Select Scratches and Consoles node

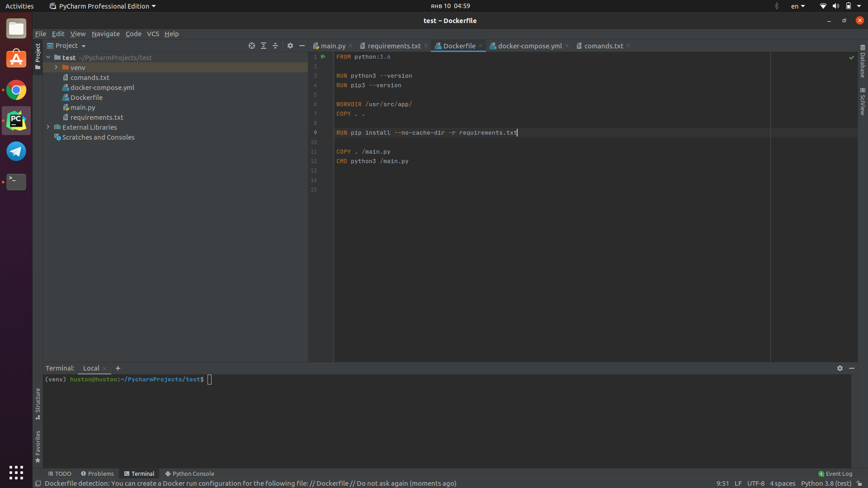pyautogui.click(x=98, y=137)
